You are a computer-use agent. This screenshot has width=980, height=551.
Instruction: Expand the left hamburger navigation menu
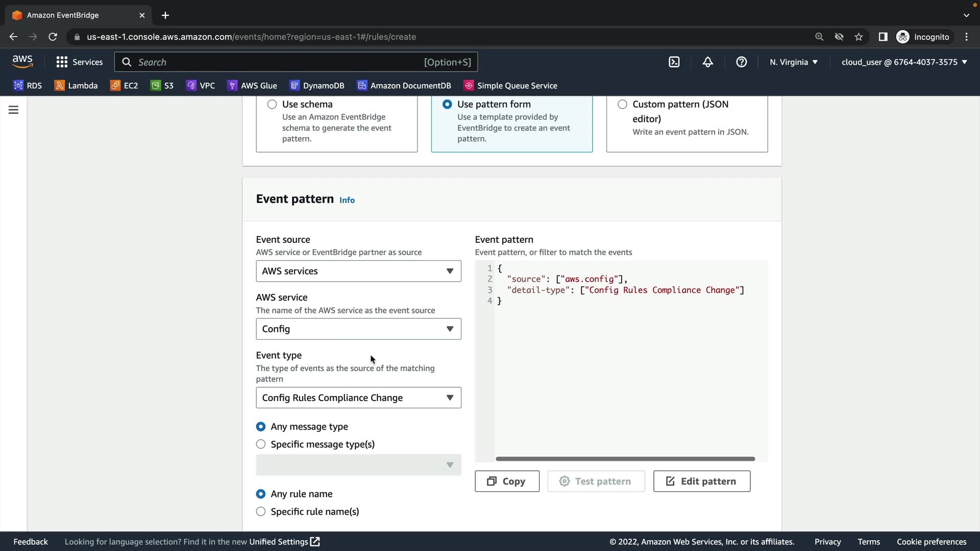click(14, 110)
